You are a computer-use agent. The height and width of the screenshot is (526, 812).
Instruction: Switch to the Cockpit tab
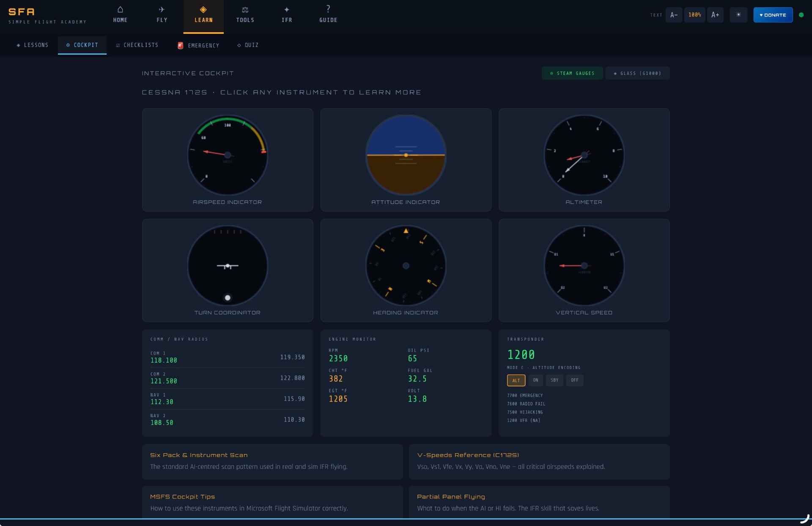pyautogui.click(x=82, y=45)
